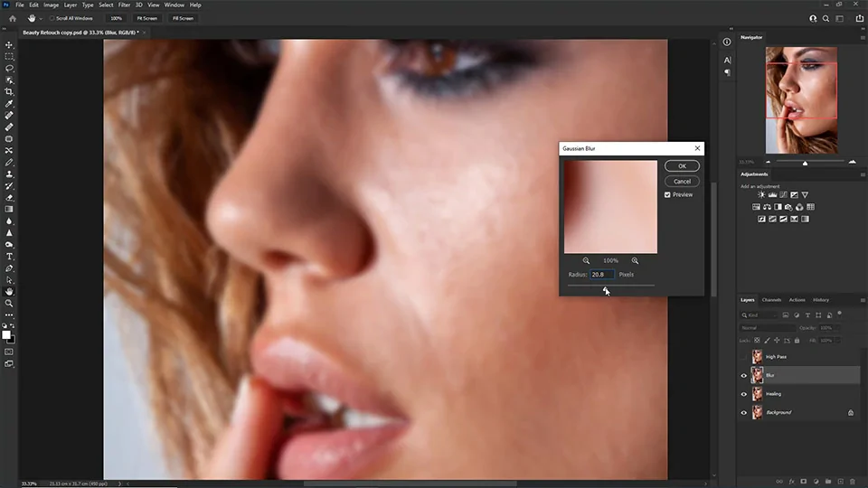Image resolution: width=868 pixels, height=488 pixels.
Task: Add a Vibrance adjustment
Action: [x=805, y=195]
